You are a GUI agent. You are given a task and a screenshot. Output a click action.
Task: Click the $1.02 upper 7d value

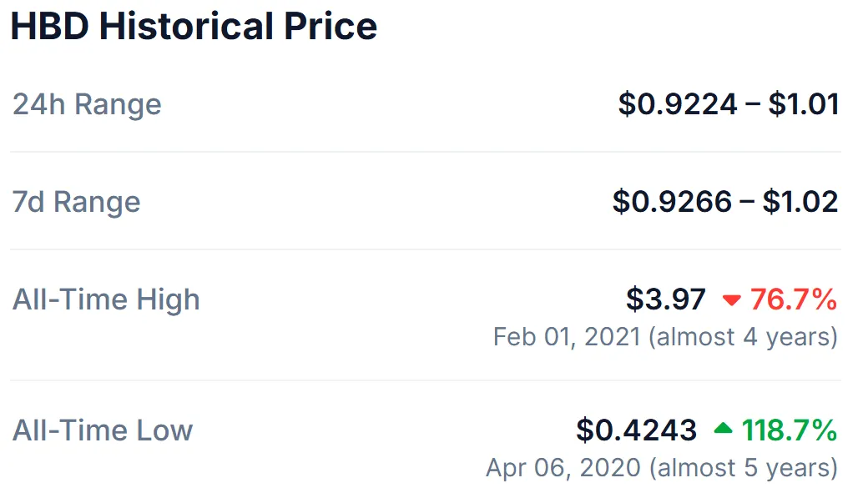click(x=800, y=201)
